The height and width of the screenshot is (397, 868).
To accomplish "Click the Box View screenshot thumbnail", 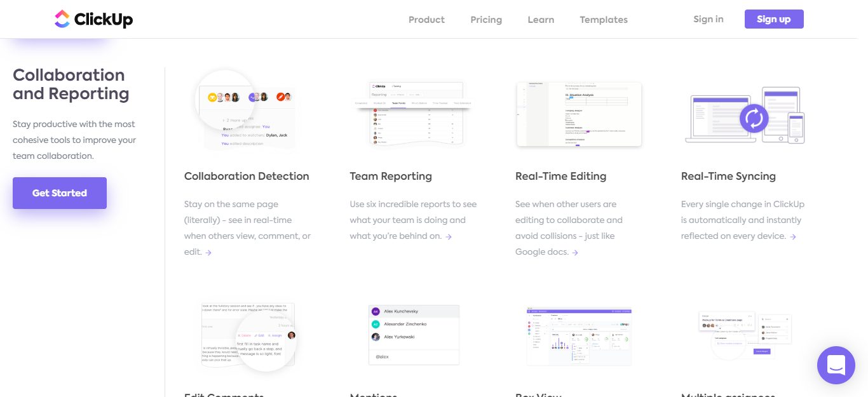I will click(579, 337).
